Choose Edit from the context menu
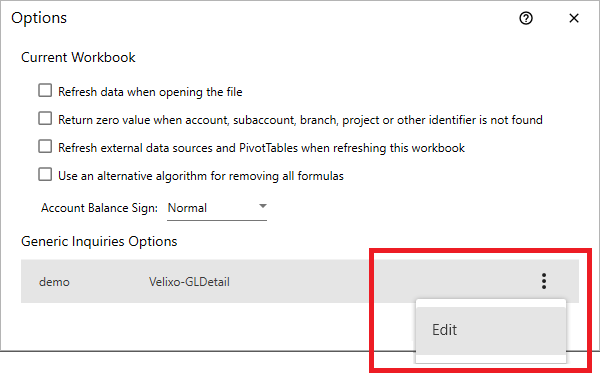This screenshot has height=377, width=600. [x=491, y=330]
